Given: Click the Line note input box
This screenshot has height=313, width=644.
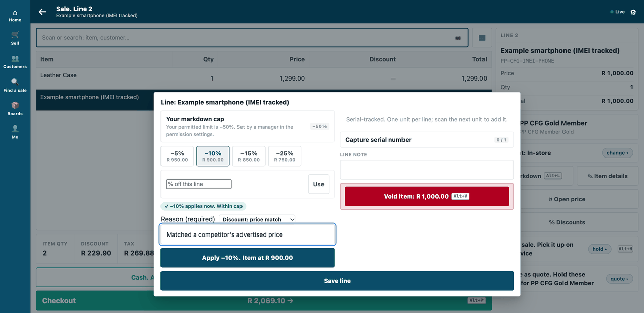Looking at the screenshot, I should [x=427, y=170].
